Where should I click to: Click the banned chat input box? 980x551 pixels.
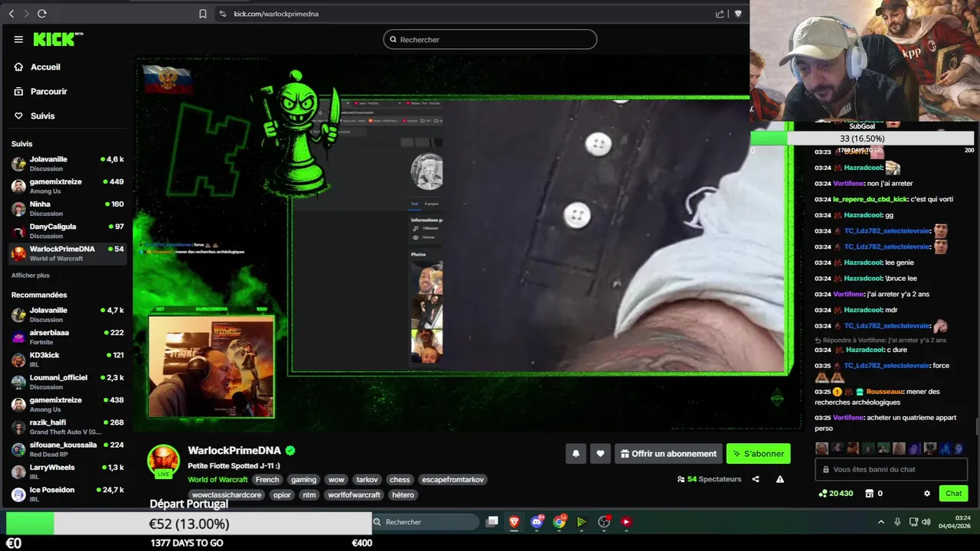891,469
